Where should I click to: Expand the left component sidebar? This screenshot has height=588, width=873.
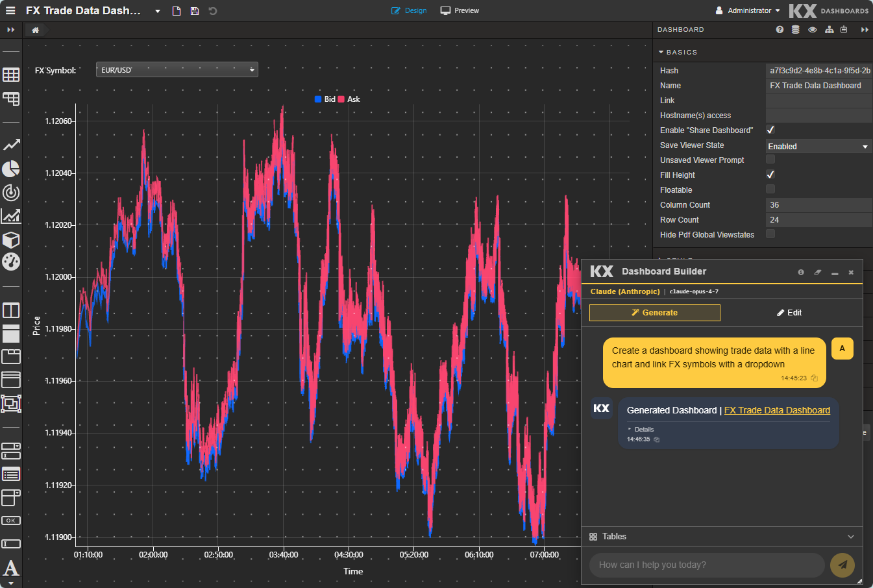point(11,30)
